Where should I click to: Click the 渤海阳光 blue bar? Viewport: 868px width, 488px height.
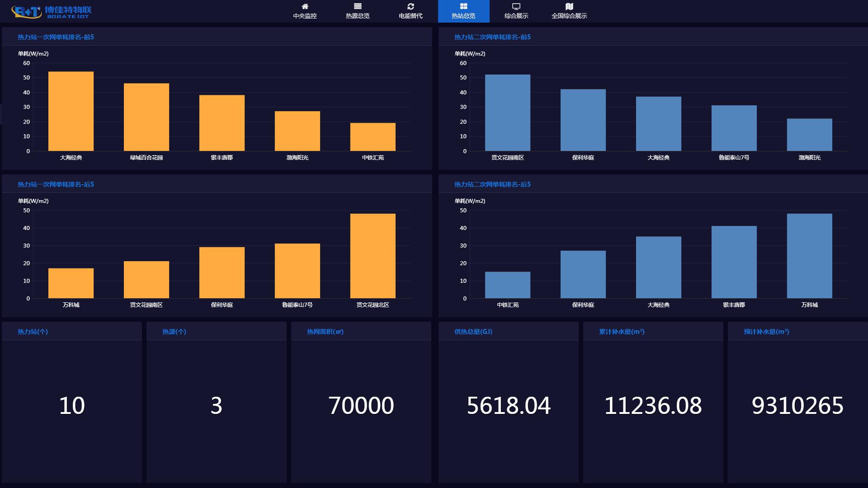pos(810,135)
